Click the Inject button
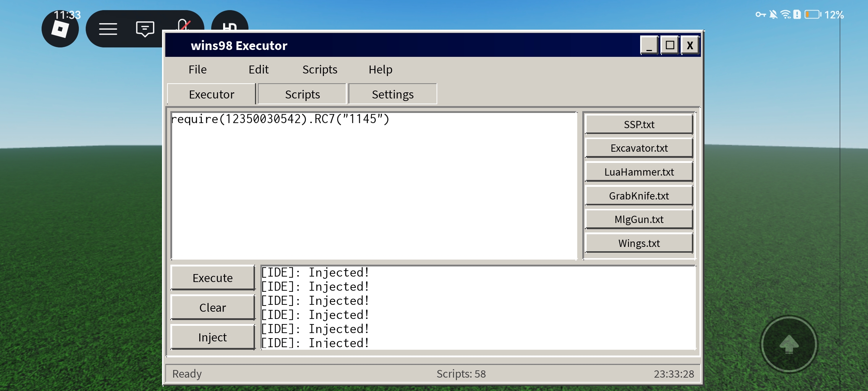 (x=213, y=337)
